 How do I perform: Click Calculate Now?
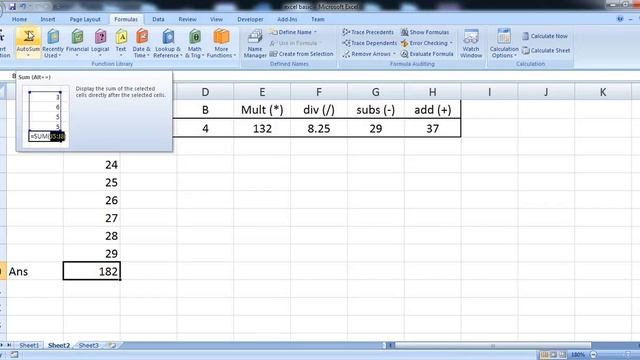coord(545,36)
